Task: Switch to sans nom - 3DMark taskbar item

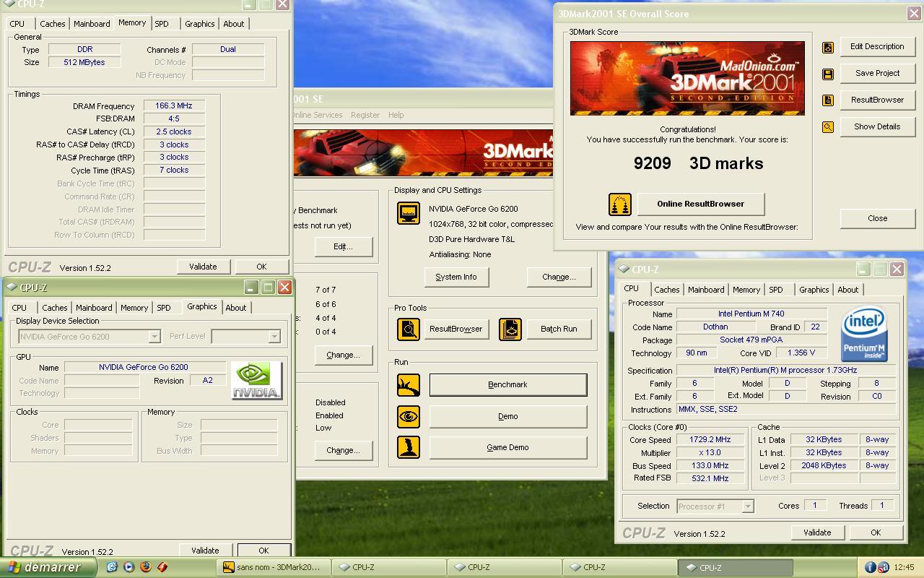Action: [274, 568]
